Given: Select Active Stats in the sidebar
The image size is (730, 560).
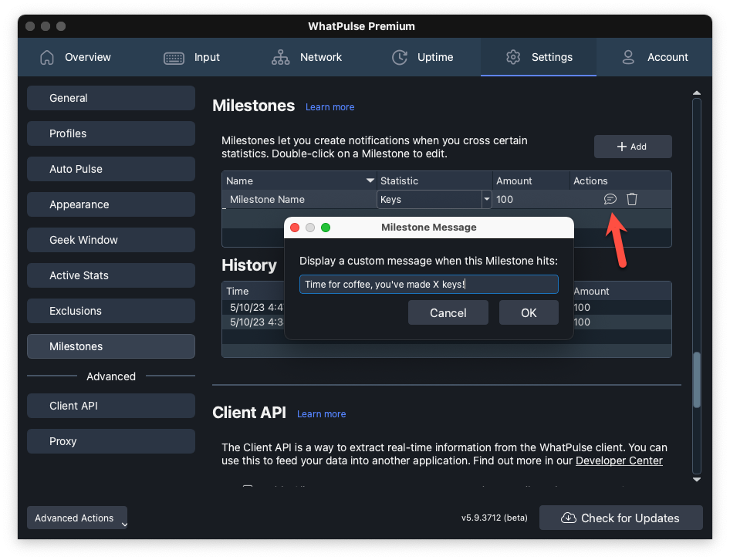Looking at the screenshot, I should coord(111,275).
